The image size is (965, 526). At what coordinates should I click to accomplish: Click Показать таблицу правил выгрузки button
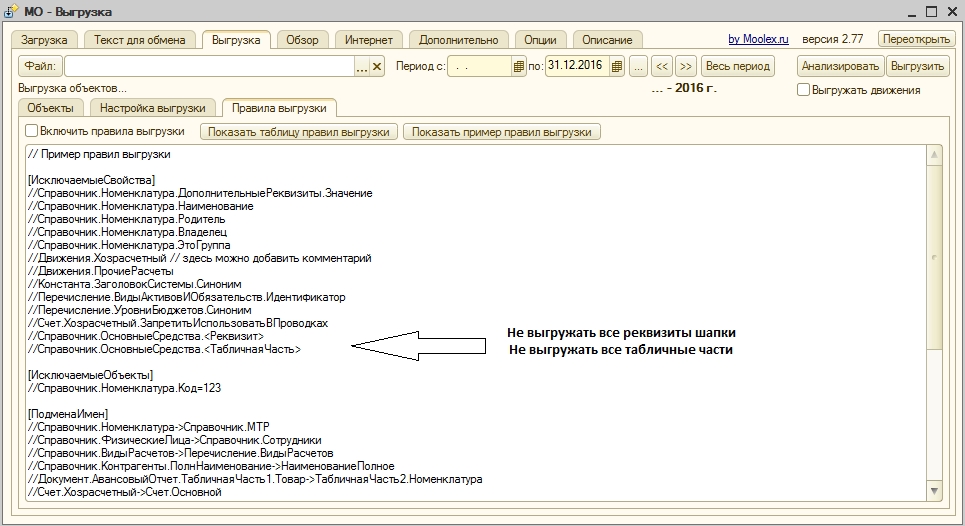[298, 132]
